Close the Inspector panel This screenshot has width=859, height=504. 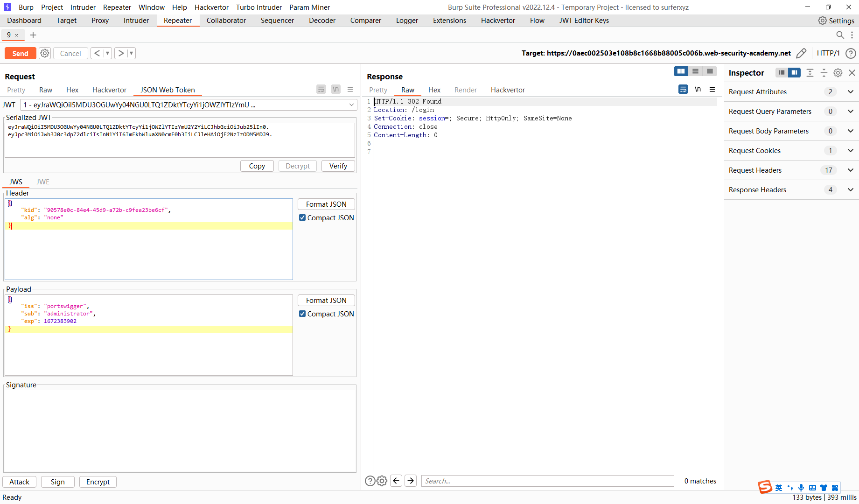click(x=852, y=73)
